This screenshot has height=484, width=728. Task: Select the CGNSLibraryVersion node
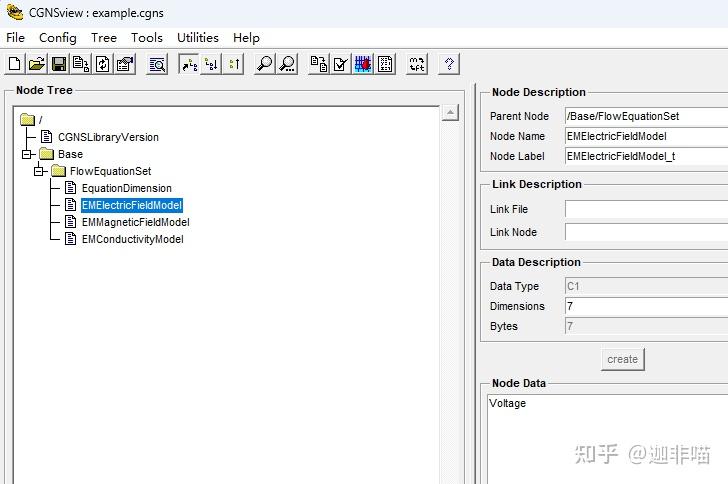point(108,137)
